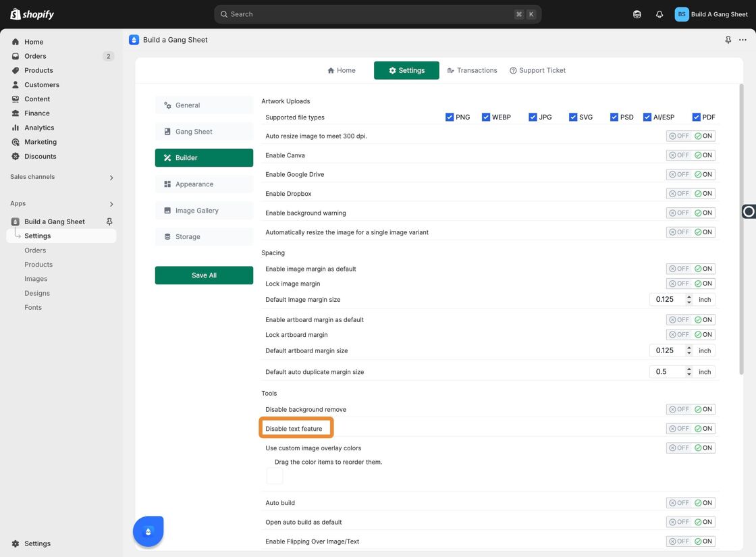Click the Shopify logo
This screenshot has height=557, width=756.
coord(32,14)
